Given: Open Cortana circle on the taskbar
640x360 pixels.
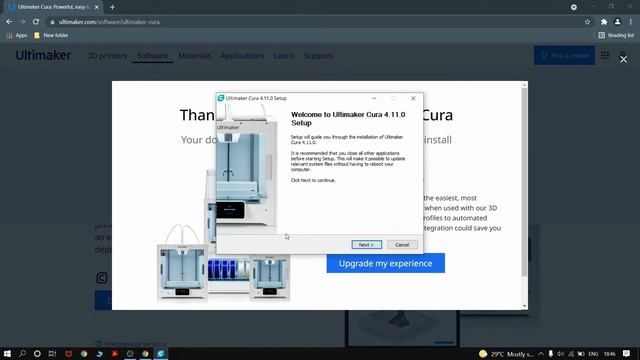Looking at the screenshot, I should pos(37,353).
